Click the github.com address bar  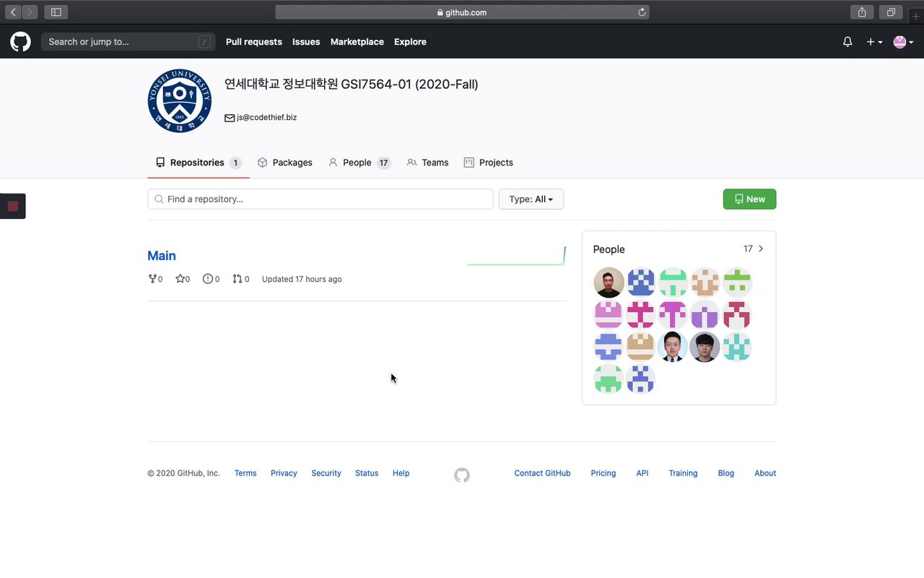click(x=462, y=12)
